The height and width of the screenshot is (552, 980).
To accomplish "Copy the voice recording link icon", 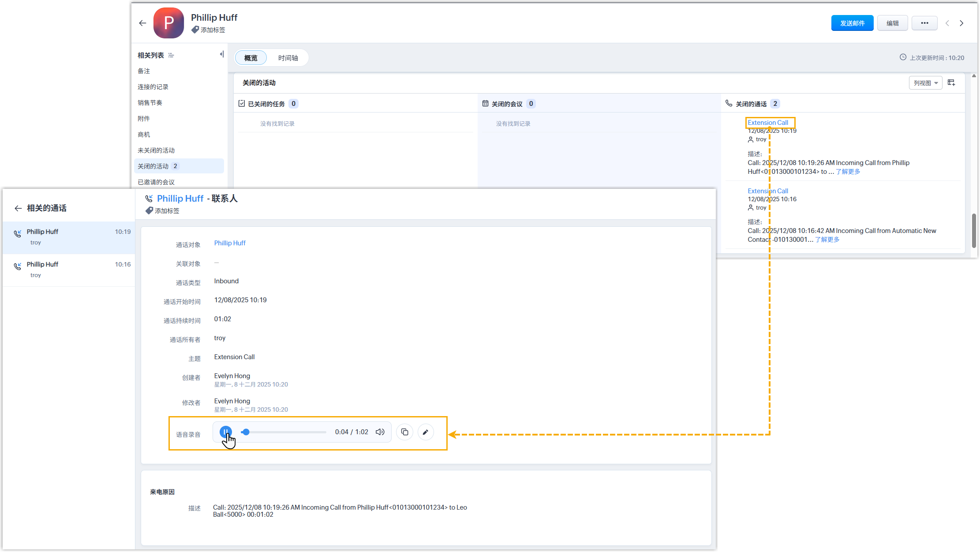I will click(x=404, y=432).
